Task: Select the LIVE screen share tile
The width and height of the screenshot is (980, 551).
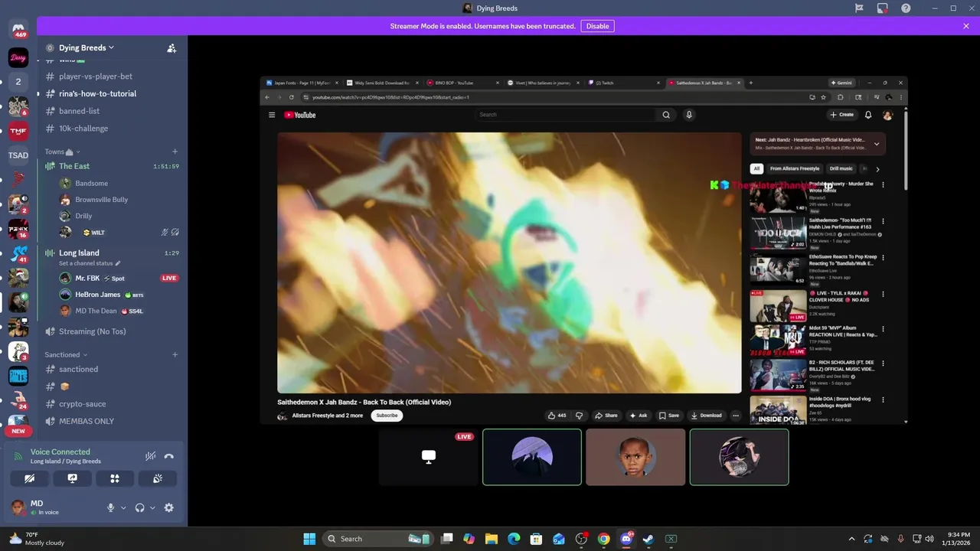Action: point(428,457)
